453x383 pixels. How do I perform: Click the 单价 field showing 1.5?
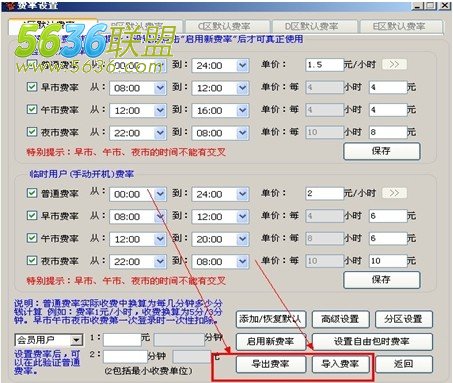click(324, 65)
